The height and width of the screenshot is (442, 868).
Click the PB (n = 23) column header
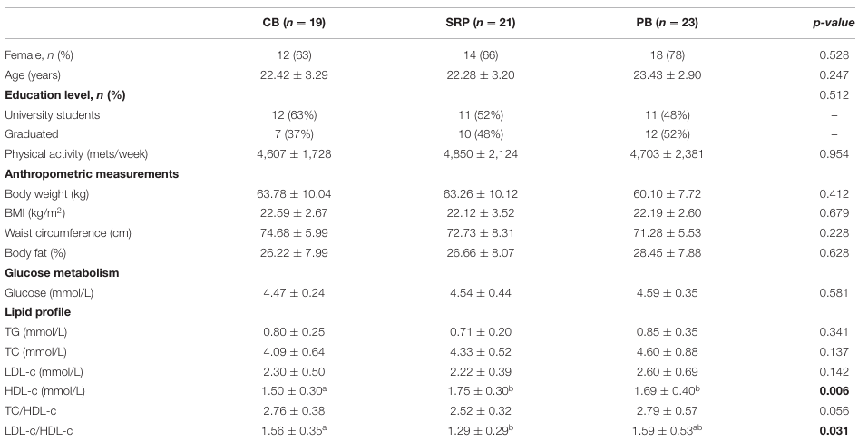[x=649, y=22]
